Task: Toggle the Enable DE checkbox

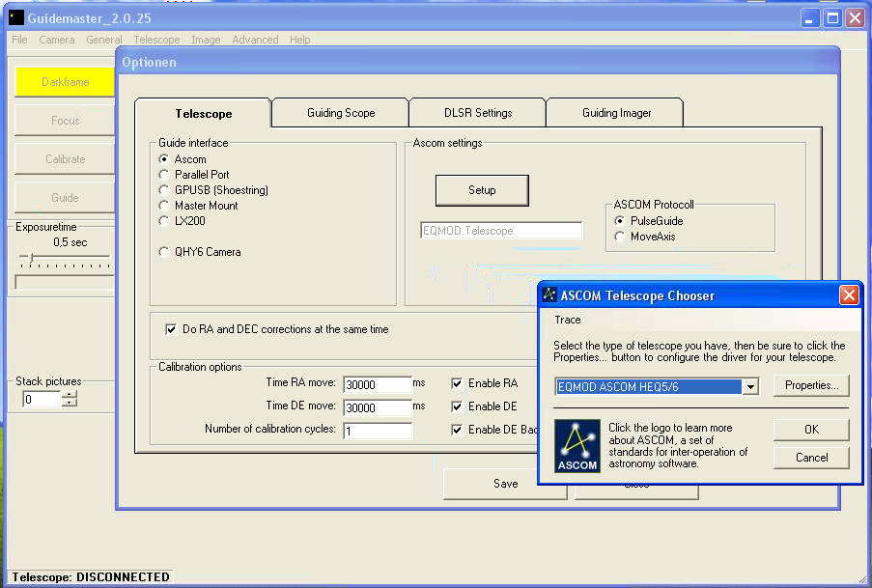Action: [x=457, y=406]
